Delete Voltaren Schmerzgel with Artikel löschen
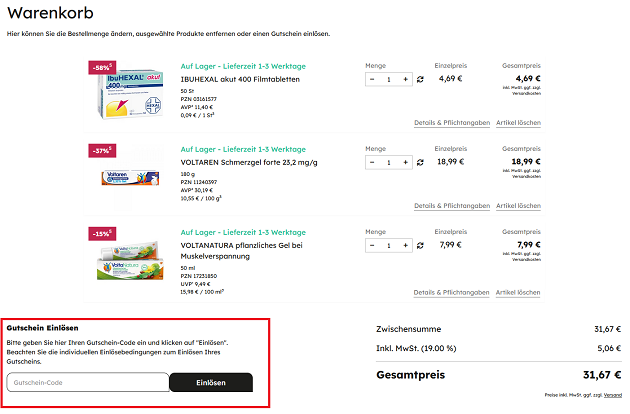The image size is (630, 414). [x=518, y=206]
